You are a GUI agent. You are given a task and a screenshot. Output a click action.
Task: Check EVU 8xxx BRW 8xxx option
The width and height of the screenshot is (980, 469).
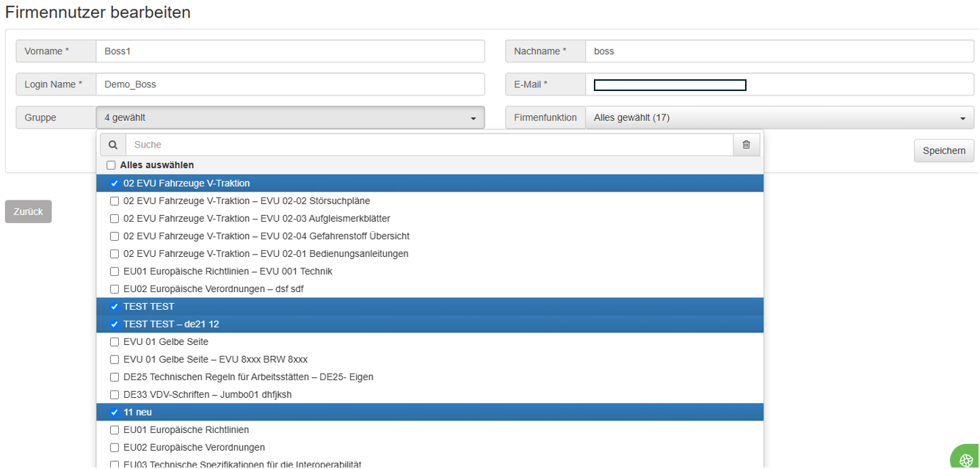pos(114,359)
